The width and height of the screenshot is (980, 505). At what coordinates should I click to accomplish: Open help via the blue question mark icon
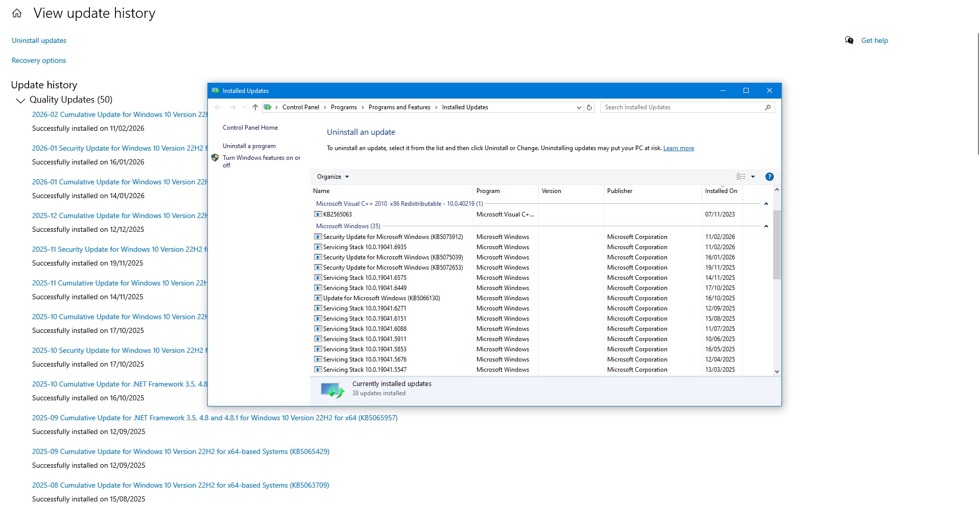769,177
